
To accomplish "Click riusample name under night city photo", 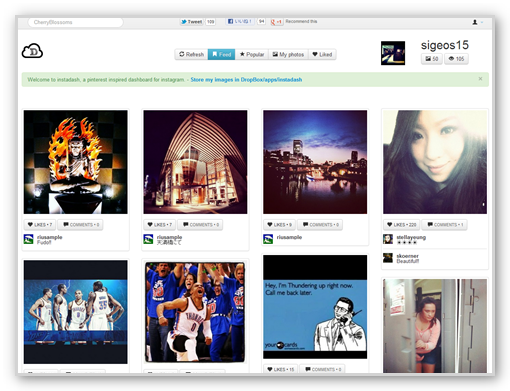I will click(289, 237).
